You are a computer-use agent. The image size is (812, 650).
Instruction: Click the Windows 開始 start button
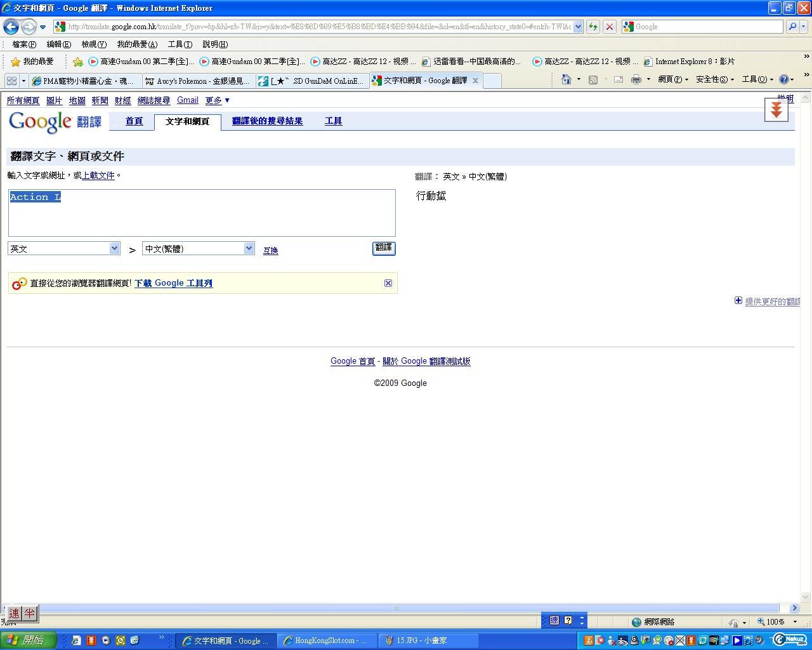[28, 640]
